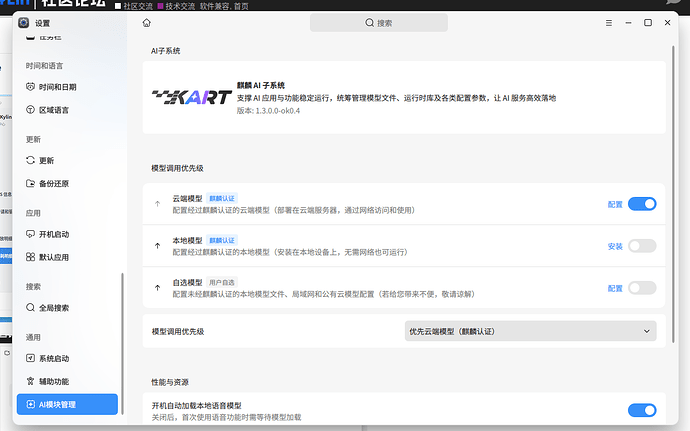Screen dimensions: 690x431
Task: Click the 时间和日期 clock icon
Action: (30, 87)
